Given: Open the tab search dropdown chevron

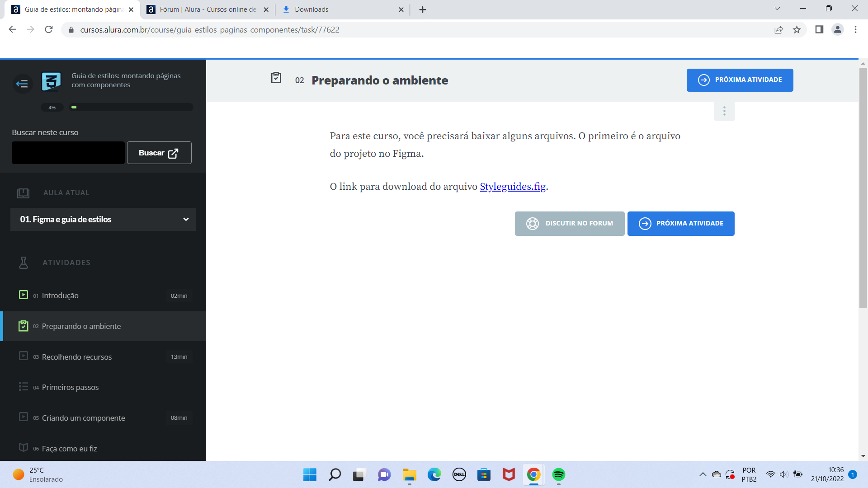Looking at the screenshot, I should (777, 9).
